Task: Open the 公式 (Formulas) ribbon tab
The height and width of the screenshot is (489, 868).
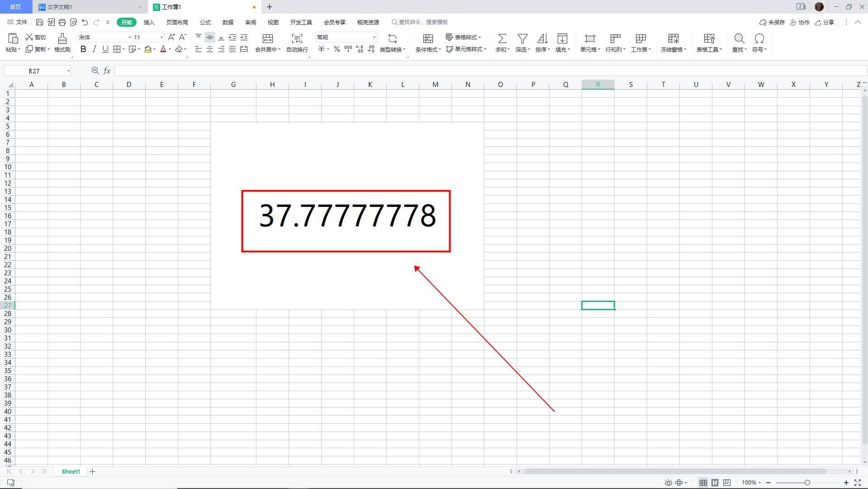Action: coord(205,22)
